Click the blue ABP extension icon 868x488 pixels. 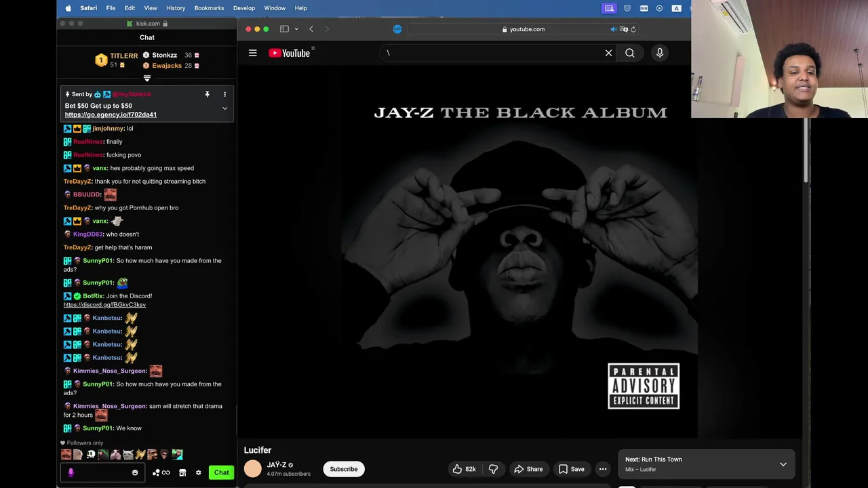click(x=397, y=29)
